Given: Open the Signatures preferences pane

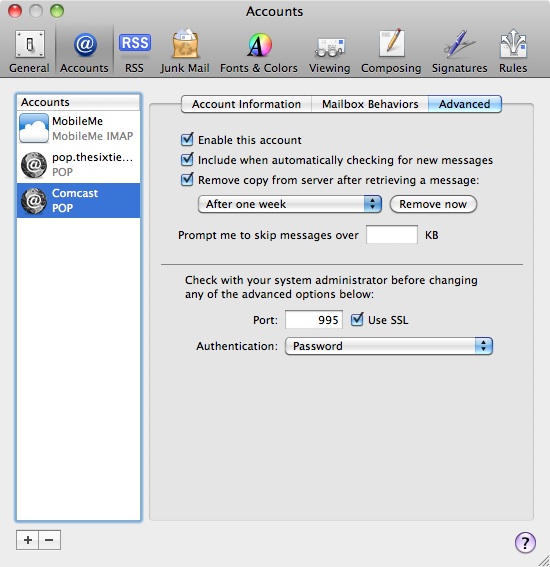Looking at the screenshot, I should 460,51.
